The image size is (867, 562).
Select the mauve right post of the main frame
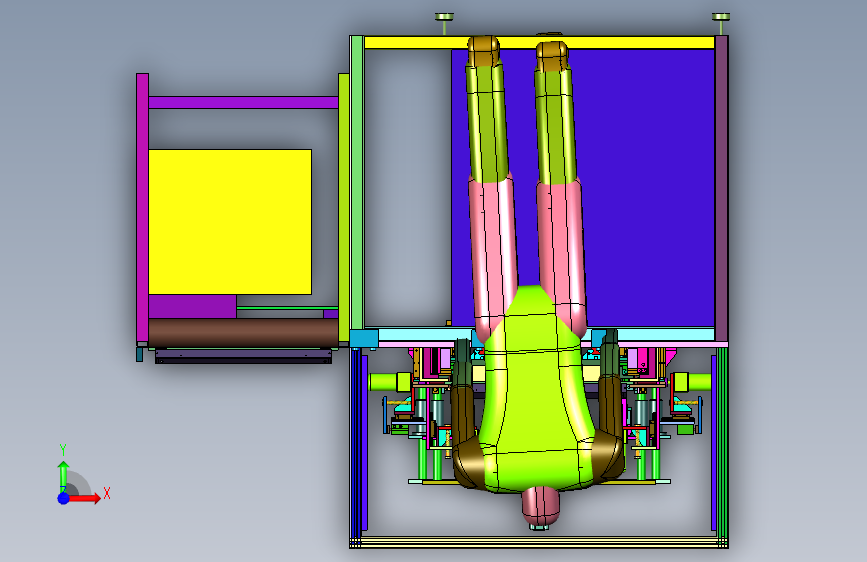pos(722,188)
